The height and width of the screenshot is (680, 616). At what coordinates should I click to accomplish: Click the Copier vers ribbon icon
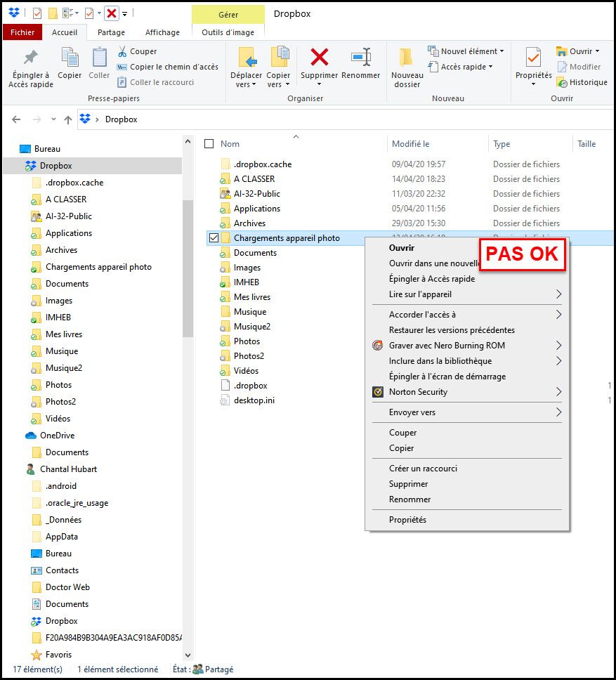point(280,57)
